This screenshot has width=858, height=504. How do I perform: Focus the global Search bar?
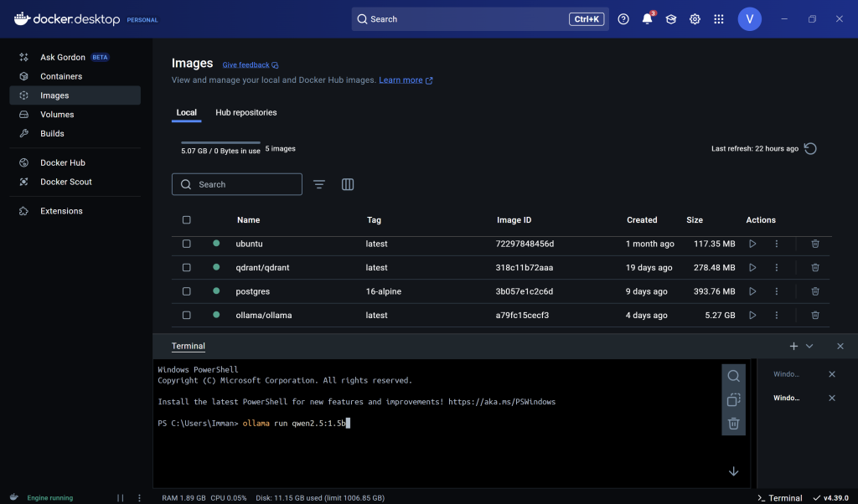pos(480,19)
